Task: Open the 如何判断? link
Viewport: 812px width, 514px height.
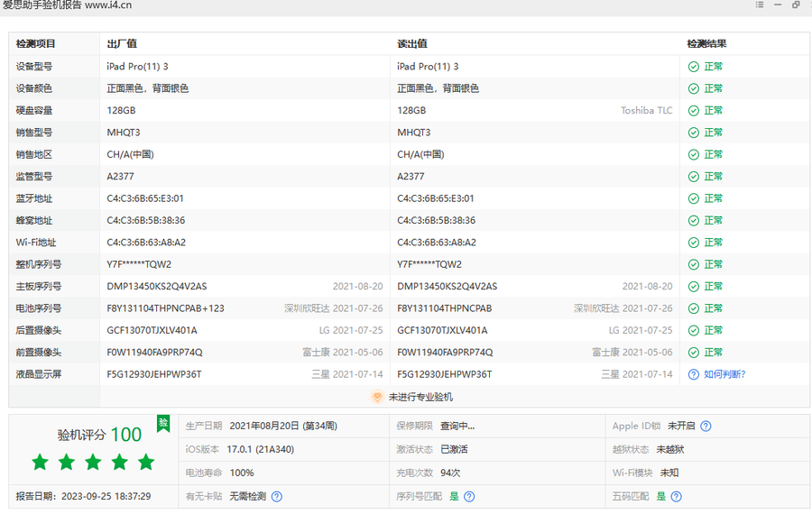Action: pos(724,374)
